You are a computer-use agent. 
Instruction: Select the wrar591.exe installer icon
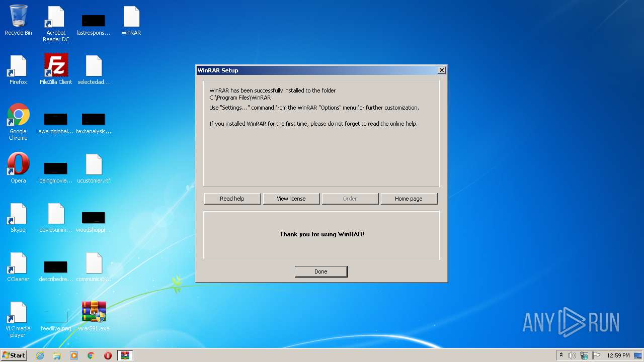(x=94, y=317)
